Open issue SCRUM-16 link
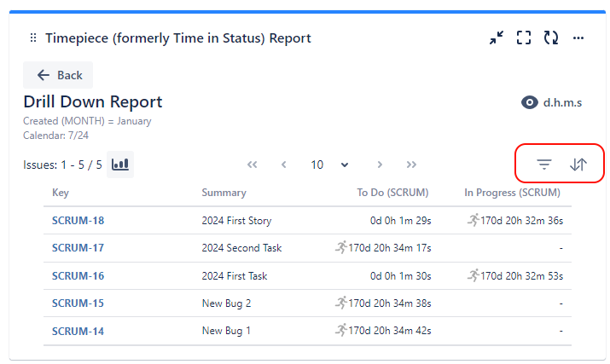 point(78,276)
